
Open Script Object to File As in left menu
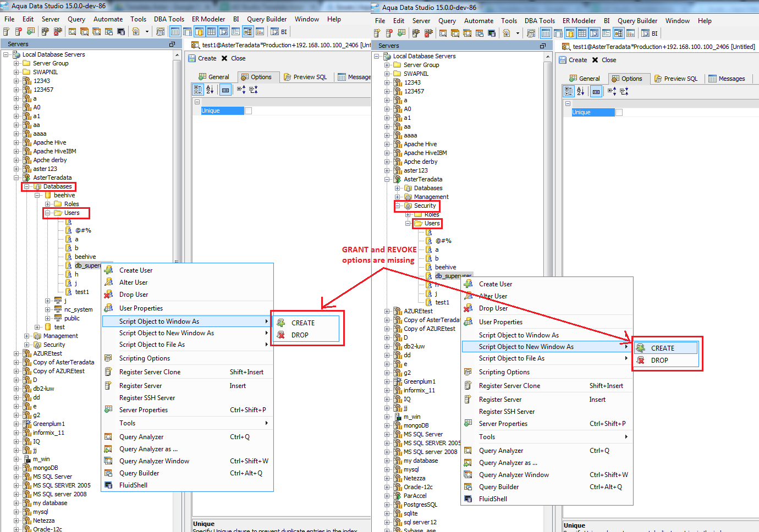(187, 345)
